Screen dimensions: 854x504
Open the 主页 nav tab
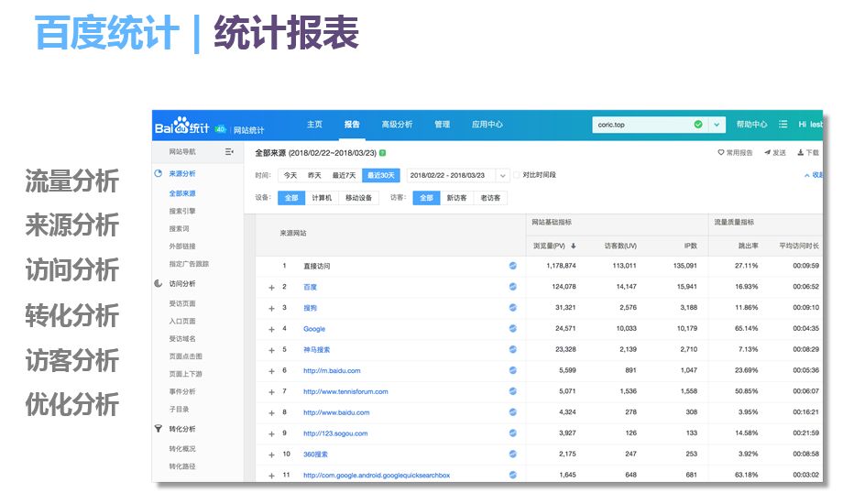[314, 125]
